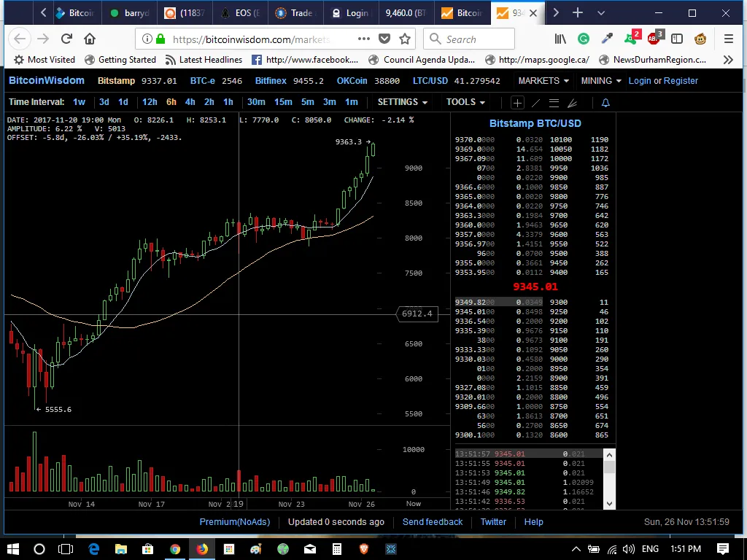Switch to the Trade browser tab
Viewport: 747px width, 560px height.
point(295,13)
